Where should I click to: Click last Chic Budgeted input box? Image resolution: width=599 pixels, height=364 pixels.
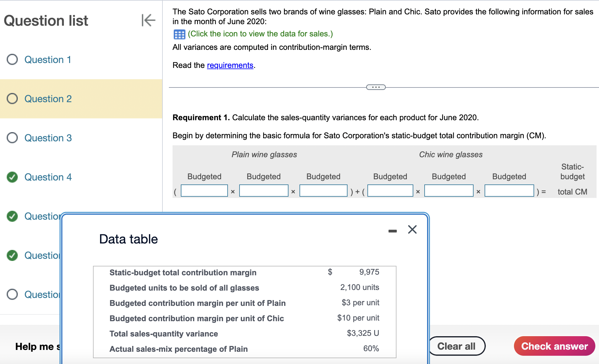[509, 191]
